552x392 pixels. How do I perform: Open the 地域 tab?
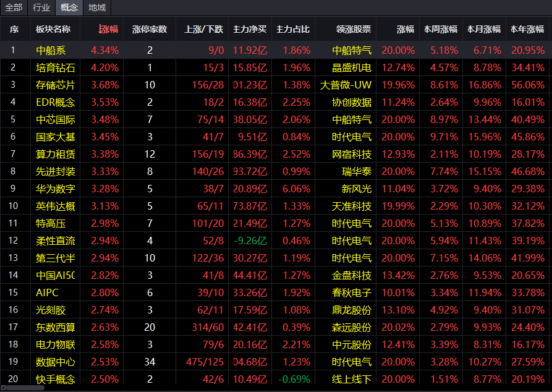(x=97, y=7)
